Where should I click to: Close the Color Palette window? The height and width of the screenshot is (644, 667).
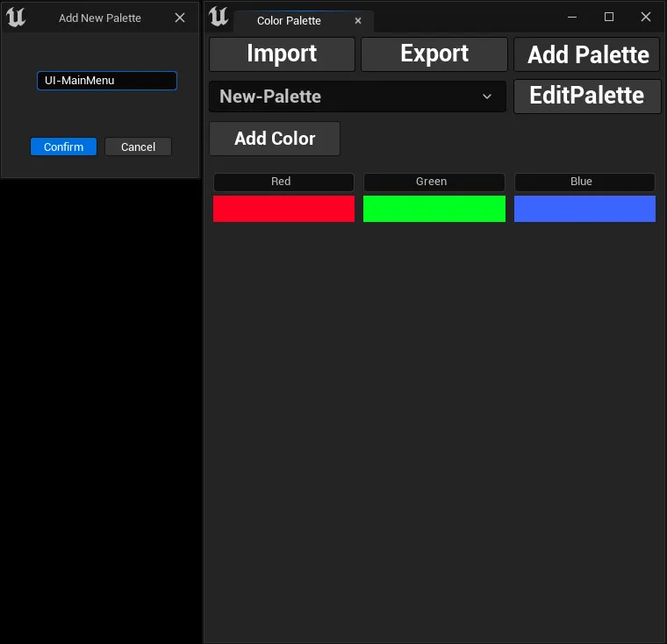click(646, 17)
